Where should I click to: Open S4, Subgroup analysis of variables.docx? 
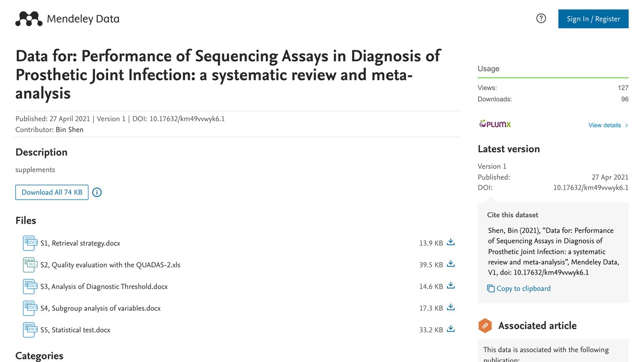(101, 308)
